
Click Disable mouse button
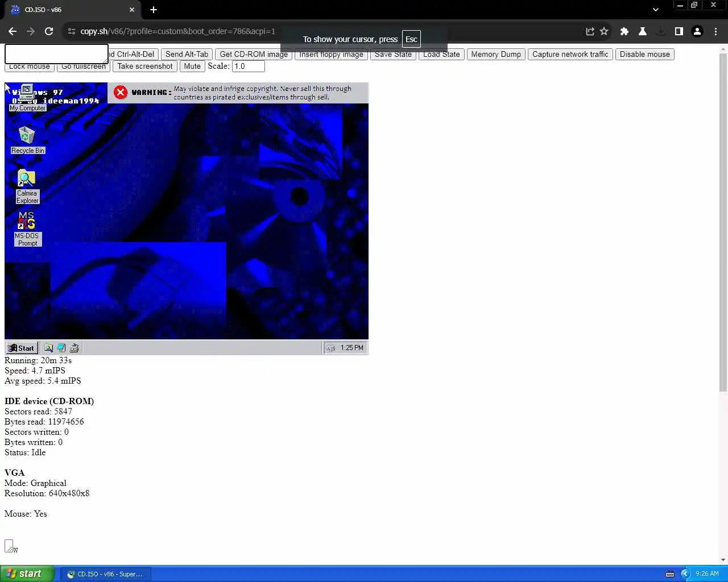point(644,55)
